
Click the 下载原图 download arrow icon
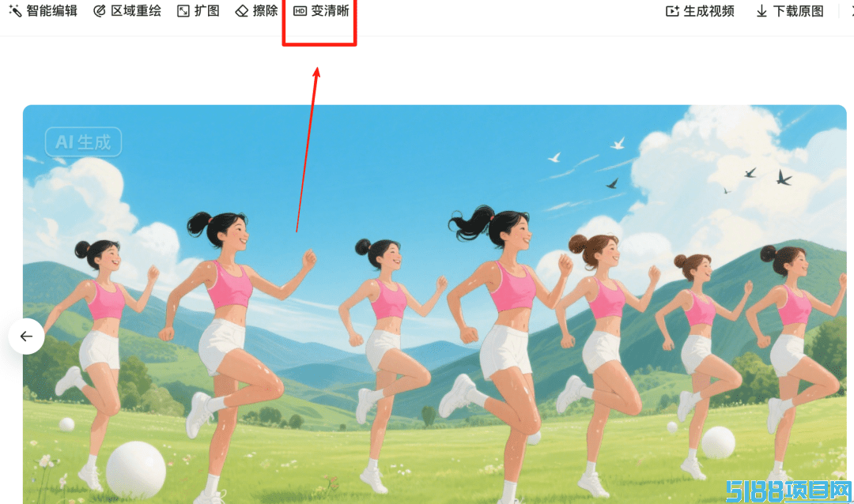[762, 11]
